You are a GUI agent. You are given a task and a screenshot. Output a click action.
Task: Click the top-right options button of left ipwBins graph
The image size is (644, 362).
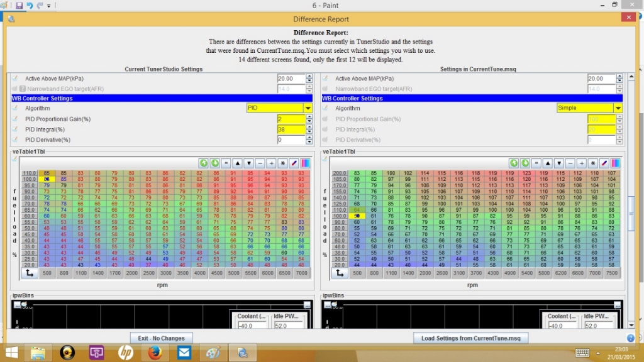point(307,305)
